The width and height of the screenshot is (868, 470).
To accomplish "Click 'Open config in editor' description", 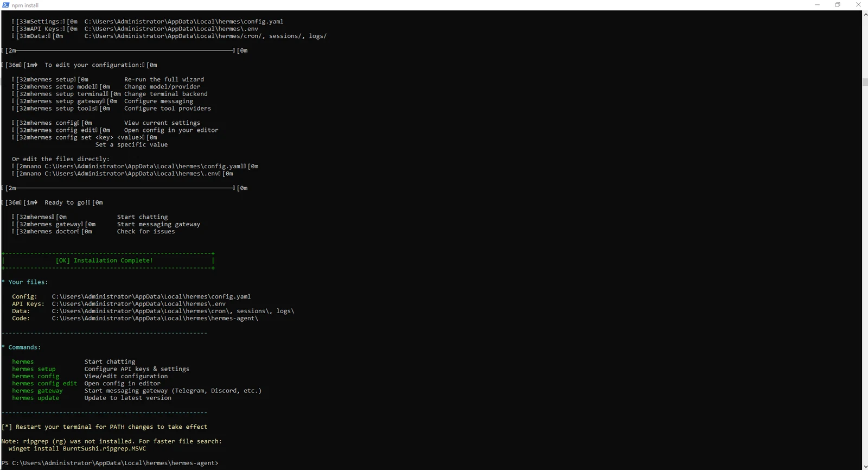I will [x=123, y=384].
